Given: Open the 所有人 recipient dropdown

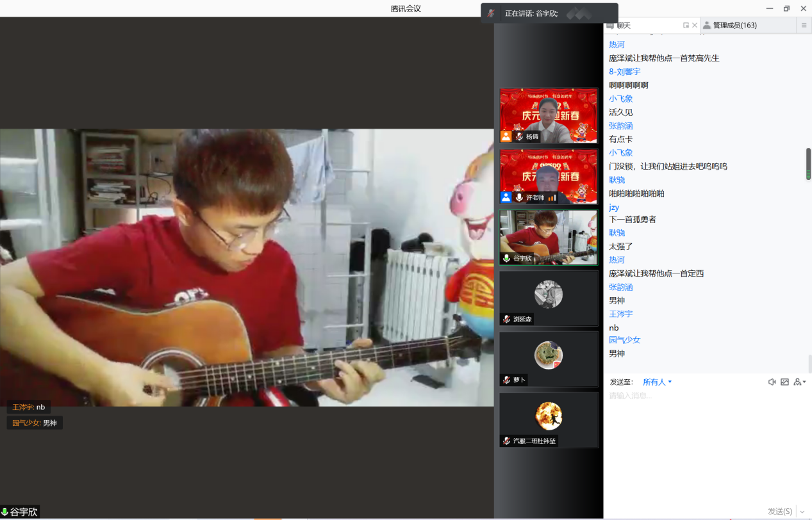Looking at the screenshot, I should pyautogui.click(x=657, y=382).
